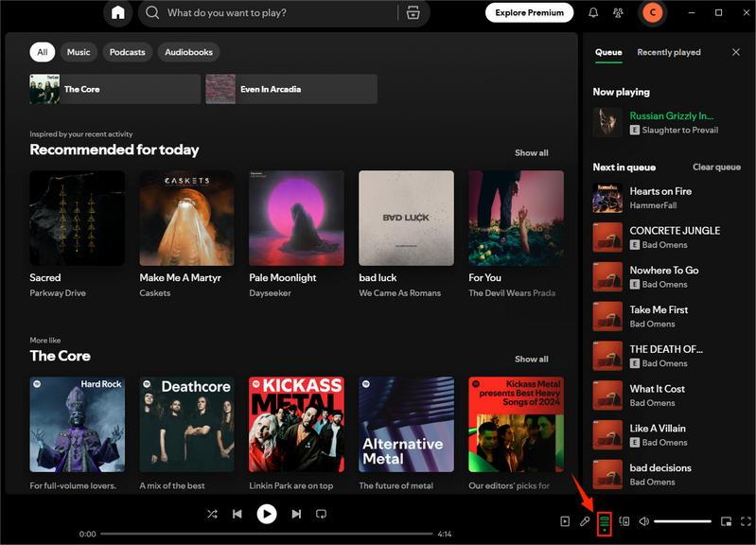Mute the volume speaker icon
The image size is (756, 545).
[x=644, y=521]
